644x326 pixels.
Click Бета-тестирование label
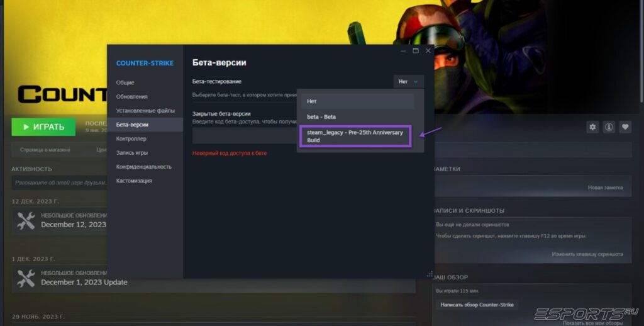point(217,81)
